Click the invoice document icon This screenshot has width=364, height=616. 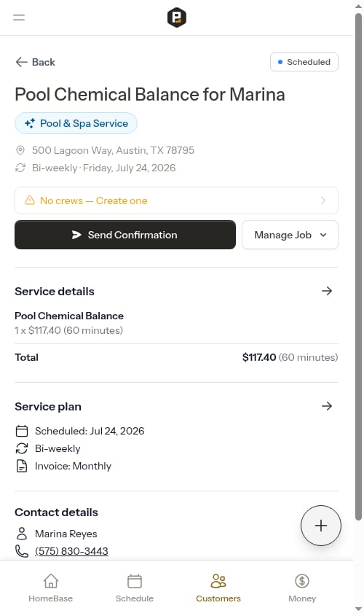point(22,466)
